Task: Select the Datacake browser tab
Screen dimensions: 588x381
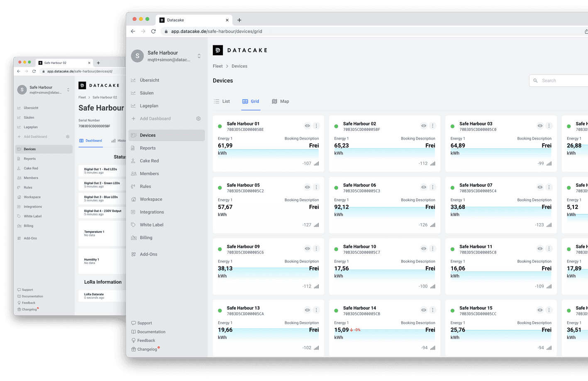Action: pyautogui.click(x=193, y=20)
